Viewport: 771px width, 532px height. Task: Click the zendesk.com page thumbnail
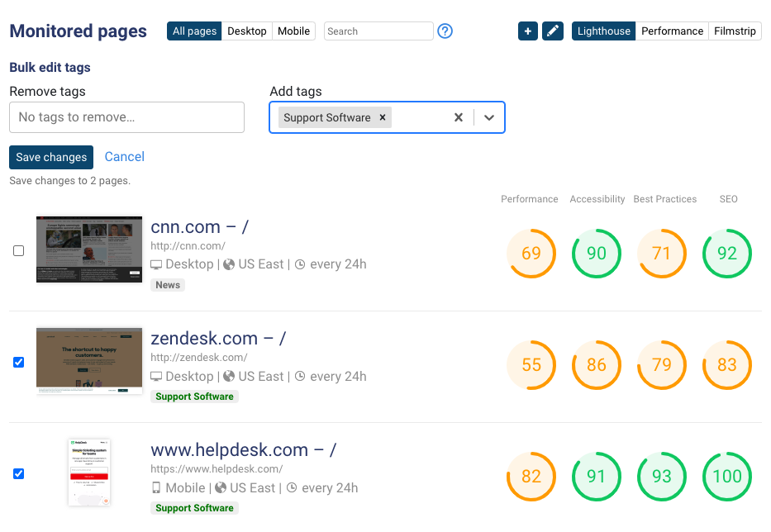(x=89, y=362)
